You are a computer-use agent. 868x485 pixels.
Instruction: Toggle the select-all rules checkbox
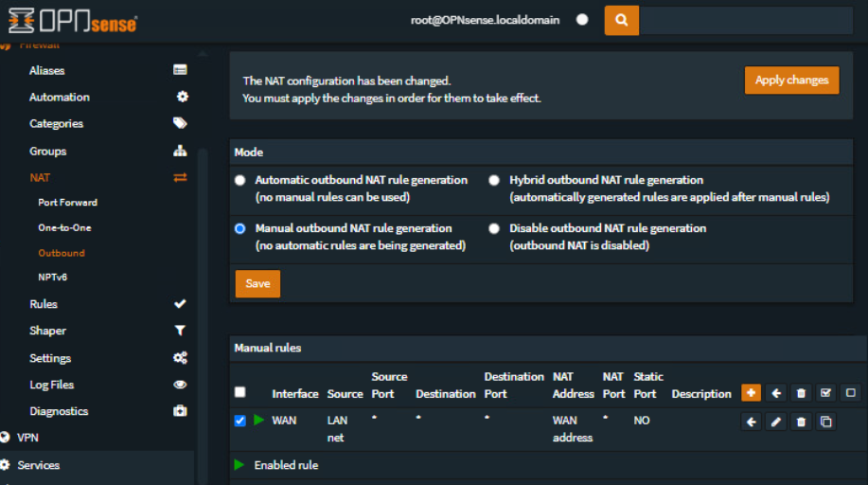tap(239, 392)
